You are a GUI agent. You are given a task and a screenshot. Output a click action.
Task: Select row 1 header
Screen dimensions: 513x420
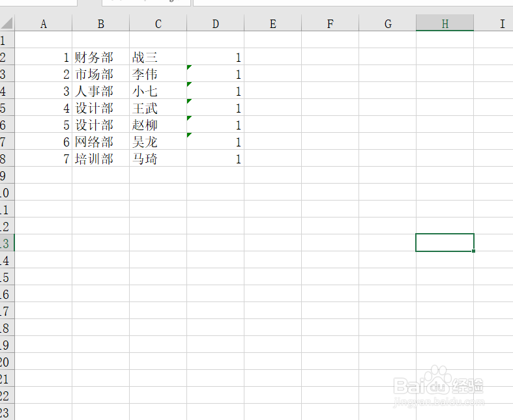(7, 40)
